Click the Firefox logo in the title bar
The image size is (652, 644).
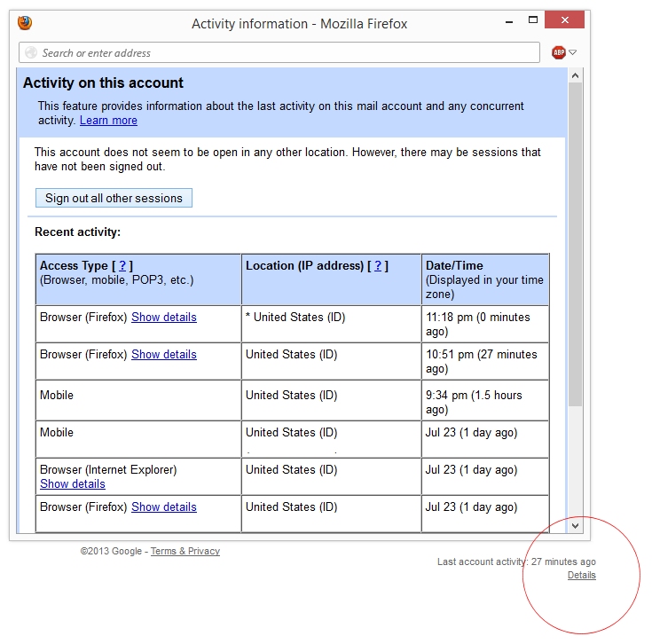(25, 23)
